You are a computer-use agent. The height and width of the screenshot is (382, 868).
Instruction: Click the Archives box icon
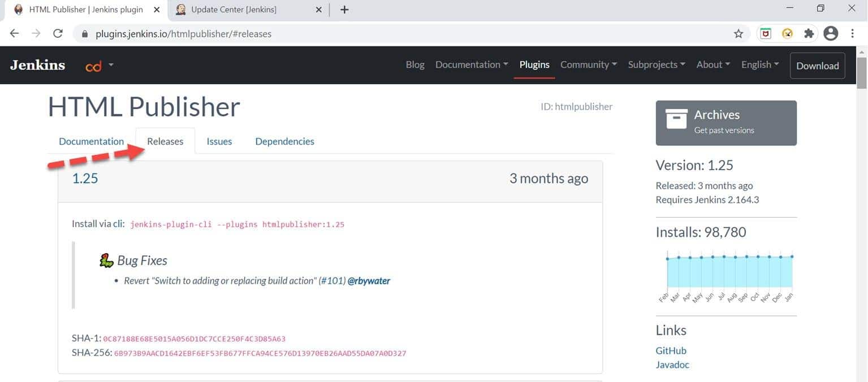pos(677,119)
